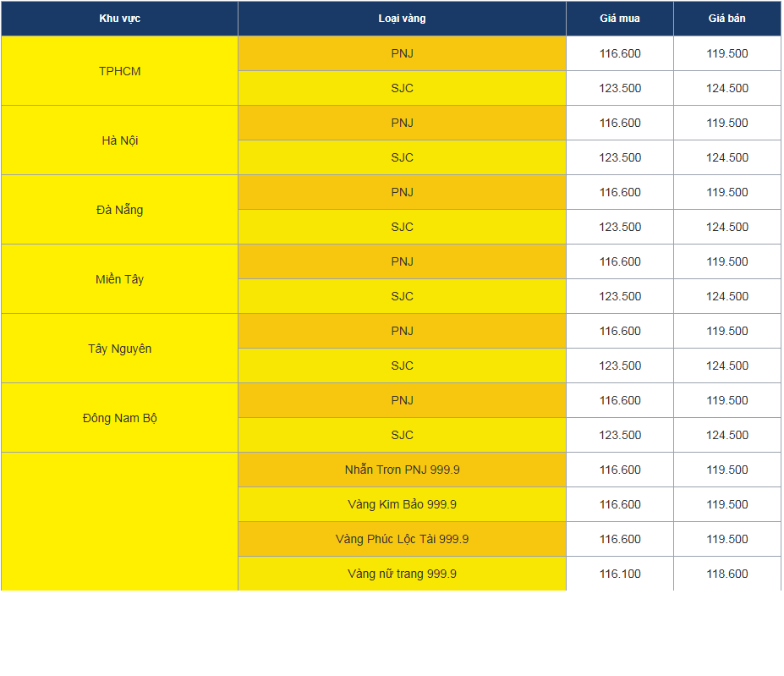Click the Giá bán column header
This screenshot has height=676, width=784.
pos(727,19)
